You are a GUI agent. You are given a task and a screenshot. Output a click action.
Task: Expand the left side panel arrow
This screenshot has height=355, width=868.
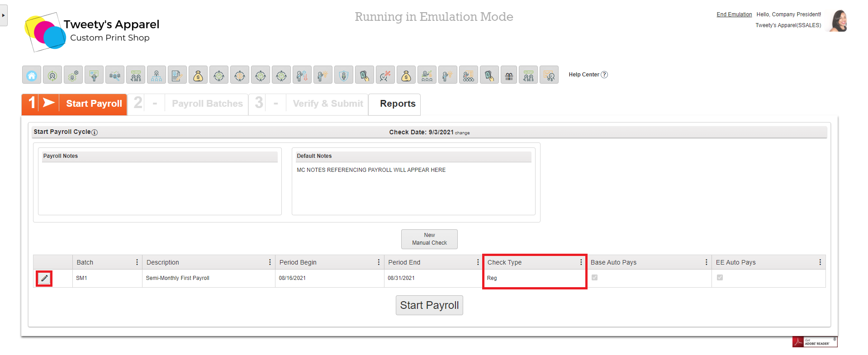(x=4, y=15)
